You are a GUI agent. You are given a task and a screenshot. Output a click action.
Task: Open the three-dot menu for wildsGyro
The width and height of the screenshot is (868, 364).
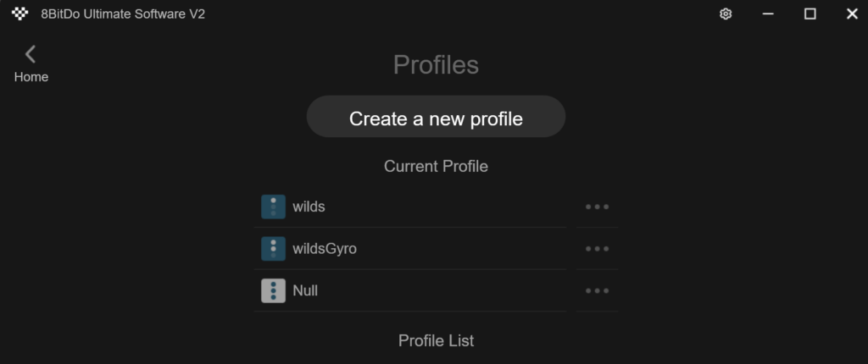click(598, 249)
